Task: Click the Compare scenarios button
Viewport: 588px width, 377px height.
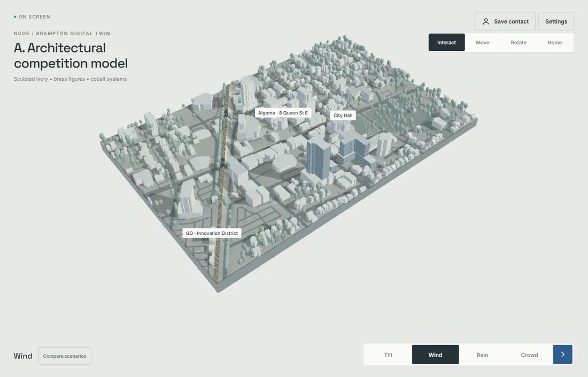Action: point(65,356)
